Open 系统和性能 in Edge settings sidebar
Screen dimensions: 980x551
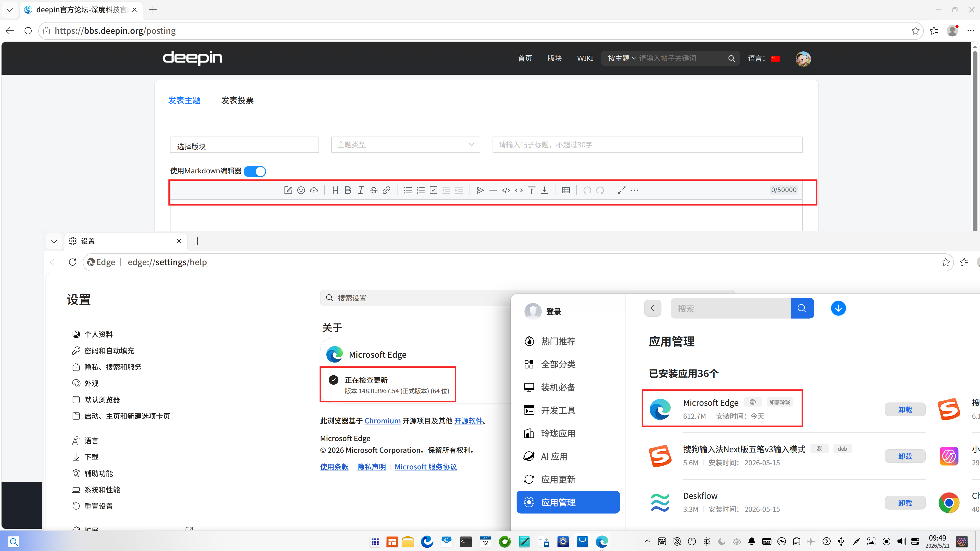(x=102, y=490)
